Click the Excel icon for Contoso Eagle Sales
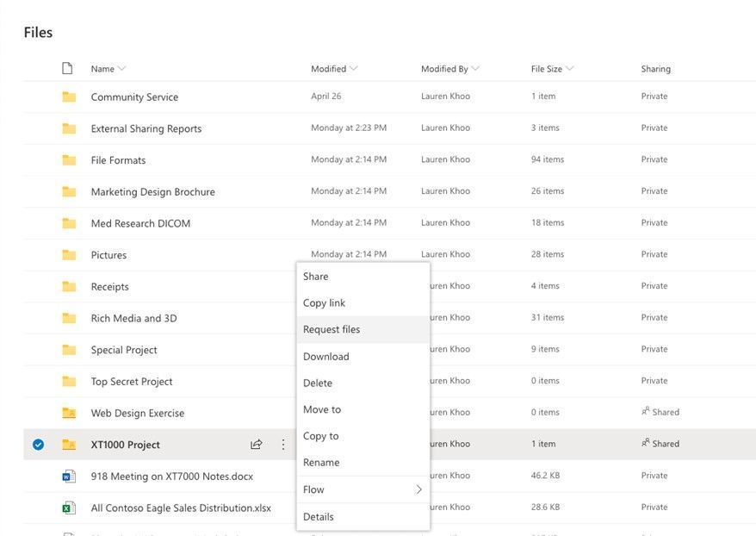Screen dimensions: 756x536 (x=69, y=508)
